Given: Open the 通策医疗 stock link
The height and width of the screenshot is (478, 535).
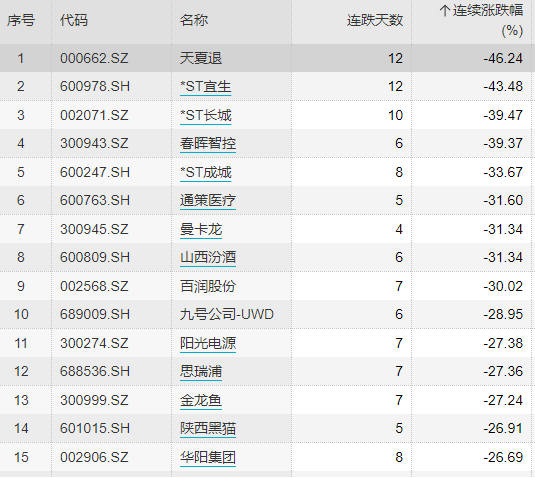Looking at the screenshot, I should pos(208,201).
